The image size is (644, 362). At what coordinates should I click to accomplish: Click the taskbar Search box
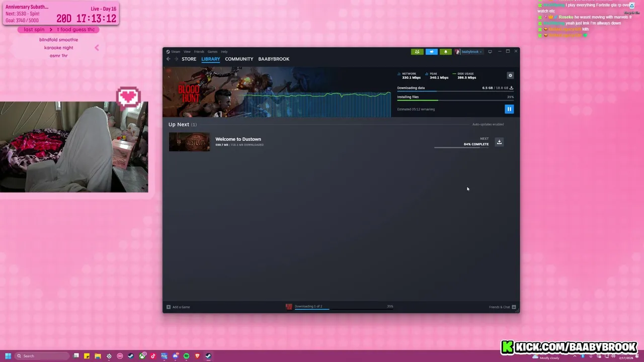click(42, 356)
